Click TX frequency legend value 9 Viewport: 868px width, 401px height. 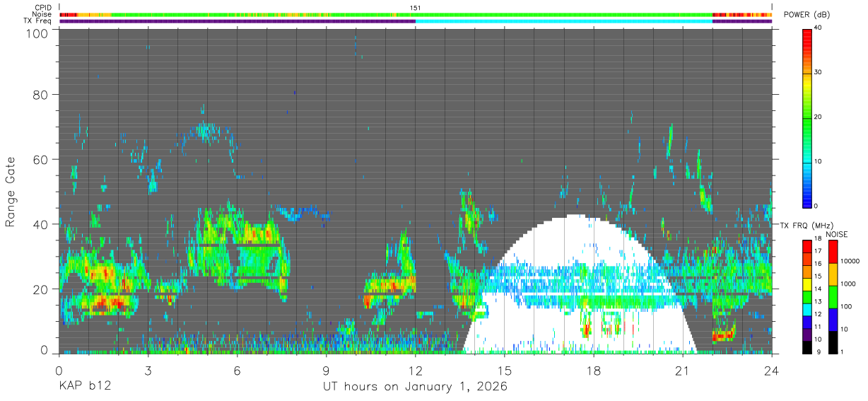click(x=817, y=351)
